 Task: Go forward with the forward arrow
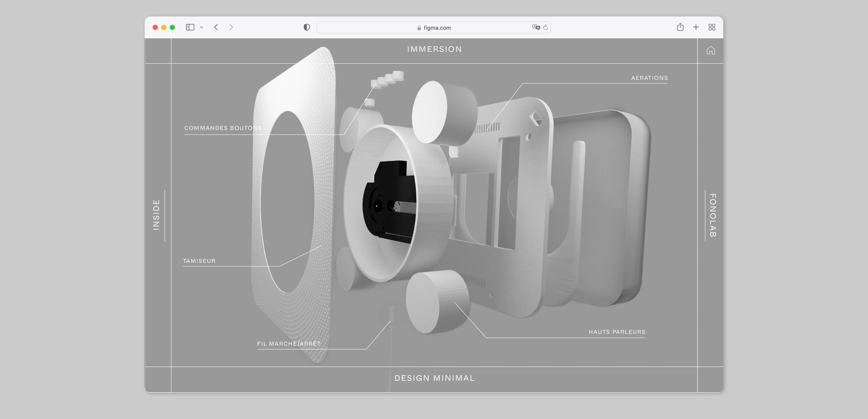pyautogui.click(x=231, y=27)
